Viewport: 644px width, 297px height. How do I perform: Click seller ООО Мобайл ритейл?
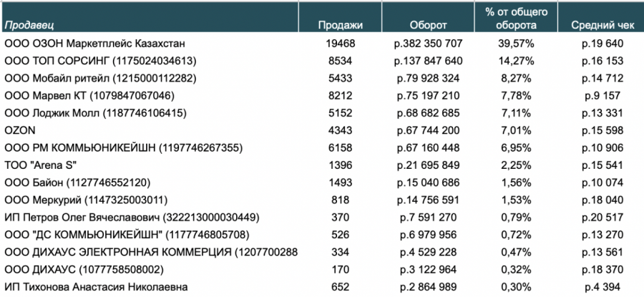(99, 78)
